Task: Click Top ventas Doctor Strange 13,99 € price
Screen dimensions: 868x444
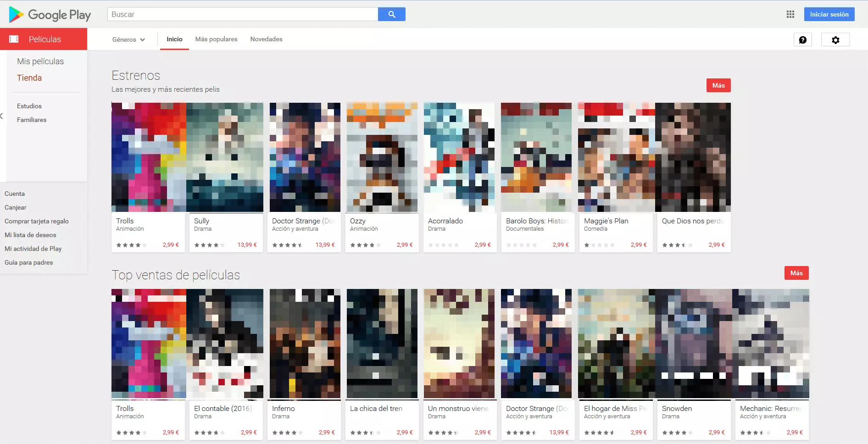Action: pos(559,433)
